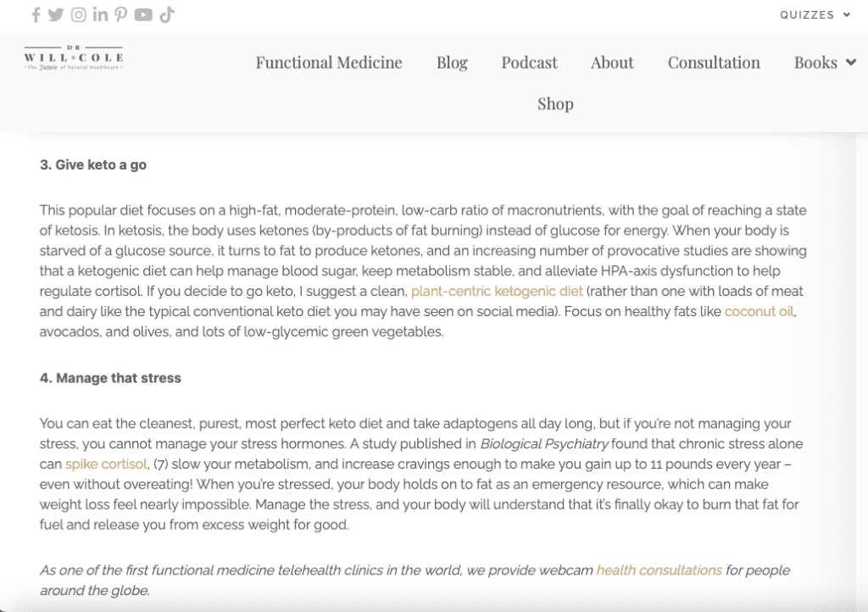Expand the Books menu chevron

click(x=850, y=63)
